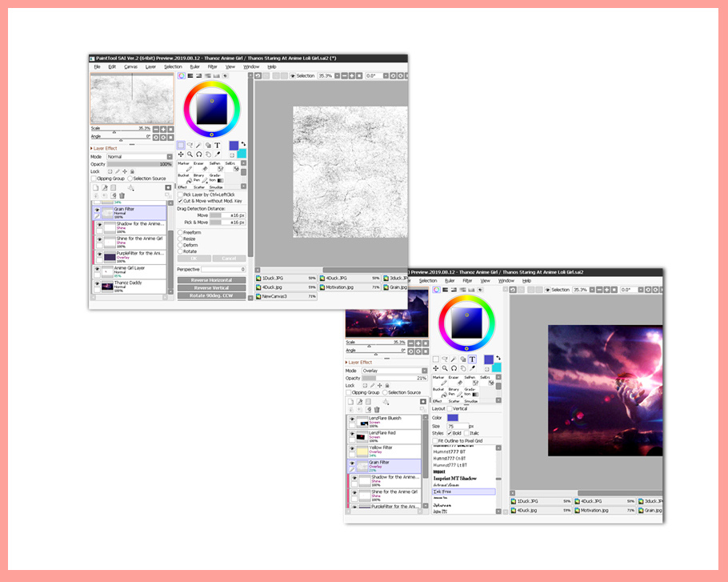Enable Pick Layer by Ctrl+LeftClick checkbox

tap(180, 195)
